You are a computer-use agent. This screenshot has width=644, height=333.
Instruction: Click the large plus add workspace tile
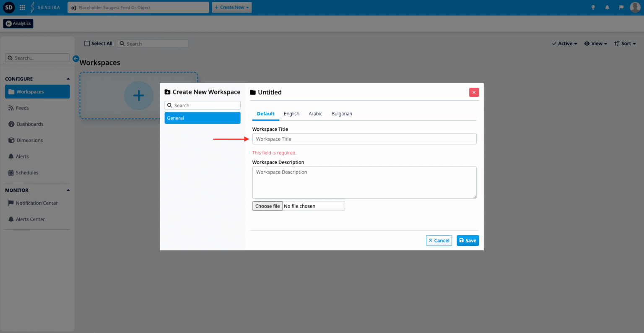pos(139,96)
